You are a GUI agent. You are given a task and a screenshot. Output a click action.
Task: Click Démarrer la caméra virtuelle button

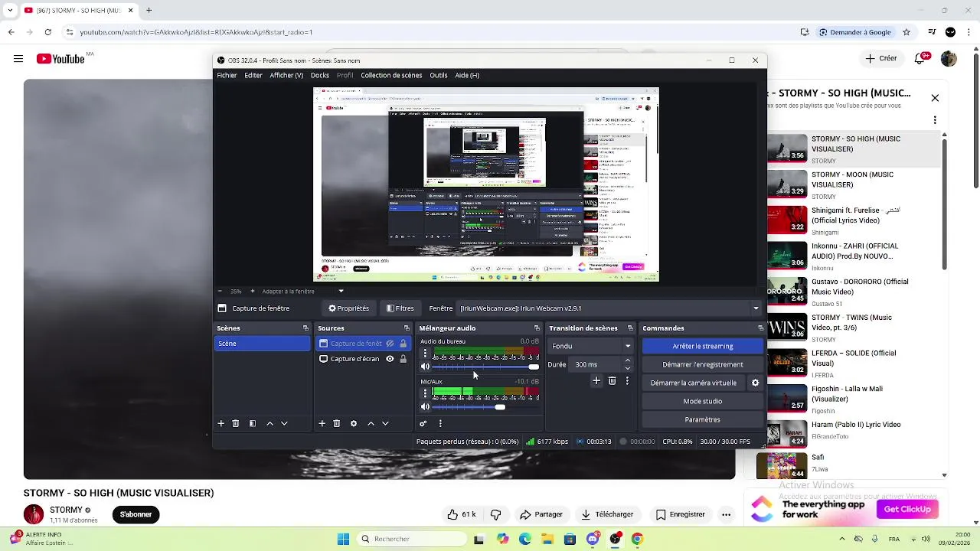[694, 383]
